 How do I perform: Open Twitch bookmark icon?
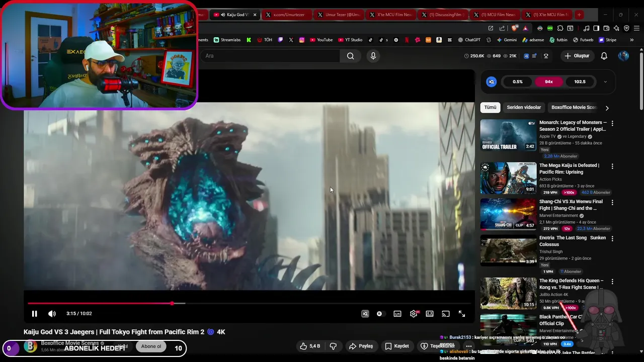[280, 40]
